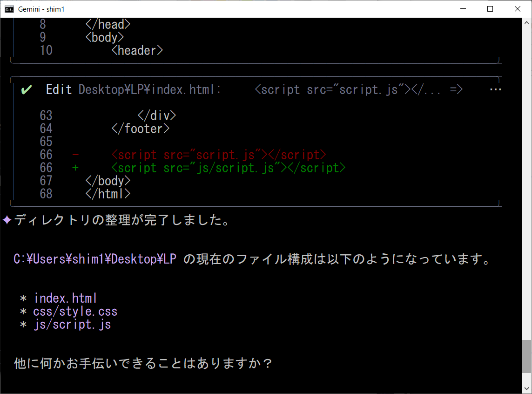532x394 pixels.
Task: Click js/script.js in the file list
Action: pos(72,325)
